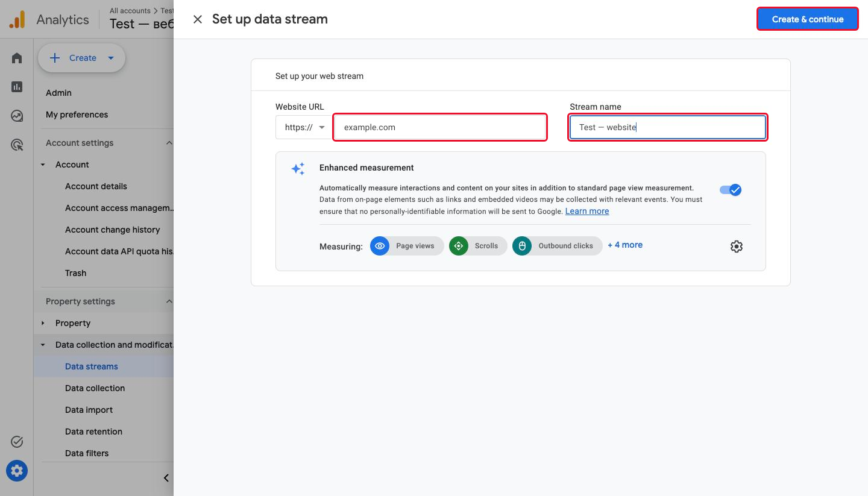Open Enhanced measurement settings gear
This screenshot has width=868, height=496.
tap(736, 246)
